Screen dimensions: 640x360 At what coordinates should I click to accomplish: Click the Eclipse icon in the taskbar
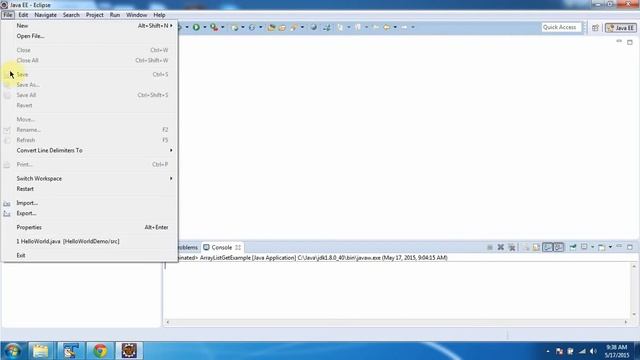[x=129, y=351]
